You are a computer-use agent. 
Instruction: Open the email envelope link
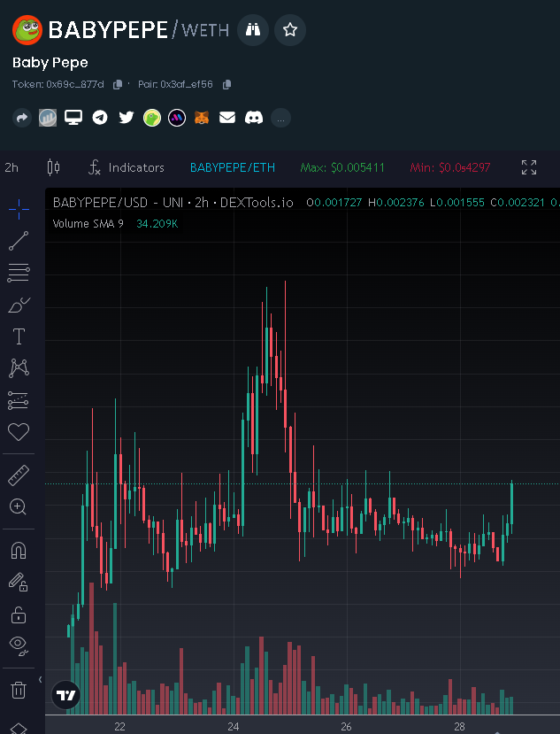(227, 118)
